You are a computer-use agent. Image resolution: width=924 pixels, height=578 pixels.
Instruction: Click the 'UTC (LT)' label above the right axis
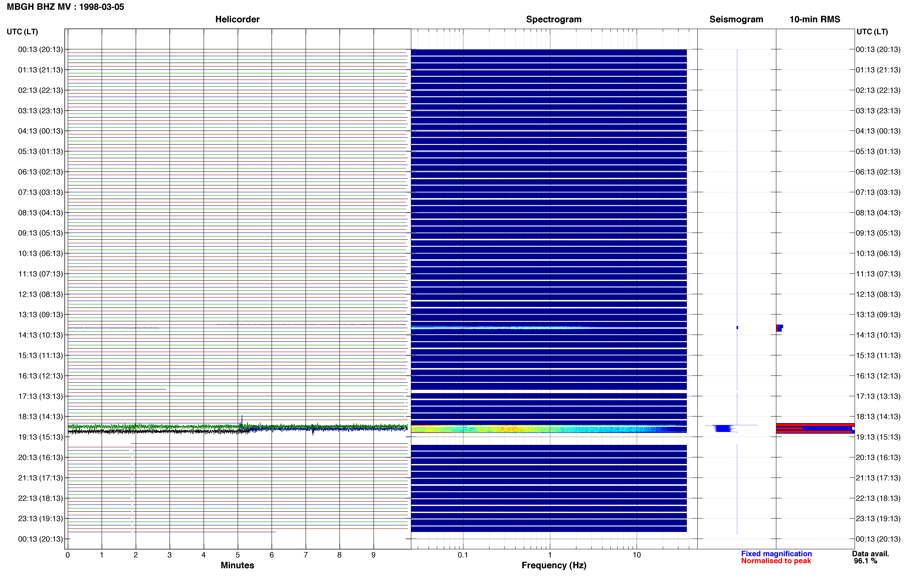coord(872,32)
